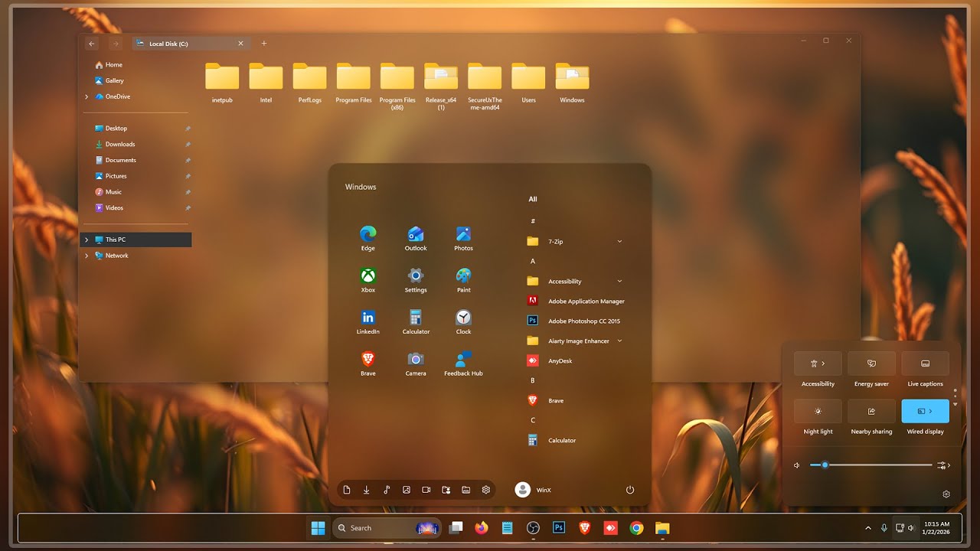This screenshot has width=980, height=551.
Task: Open Adobe Application Manager from All apps
Action: click(577, 301)
